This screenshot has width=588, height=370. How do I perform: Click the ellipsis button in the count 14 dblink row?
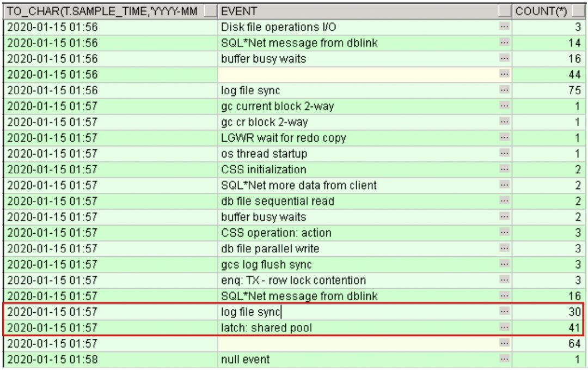pos(504,43)
